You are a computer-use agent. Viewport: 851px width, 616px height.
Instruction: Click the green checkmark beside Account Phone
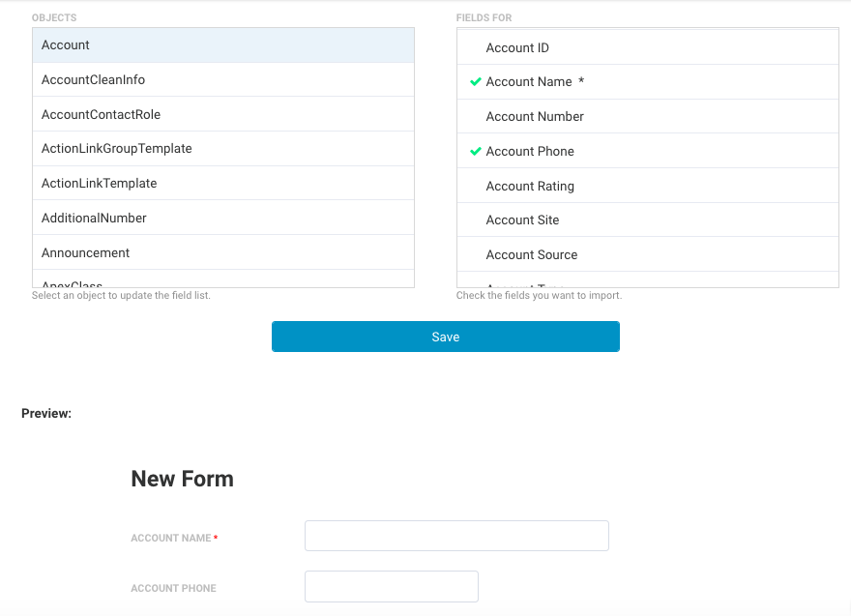pos(476,152)
